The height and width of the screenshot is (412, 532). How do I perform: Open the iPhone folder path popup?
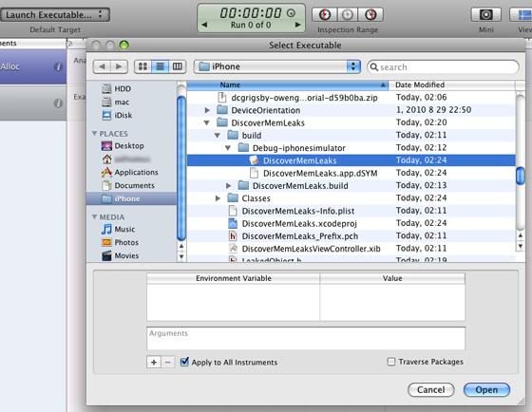click(x=276, y=66)
